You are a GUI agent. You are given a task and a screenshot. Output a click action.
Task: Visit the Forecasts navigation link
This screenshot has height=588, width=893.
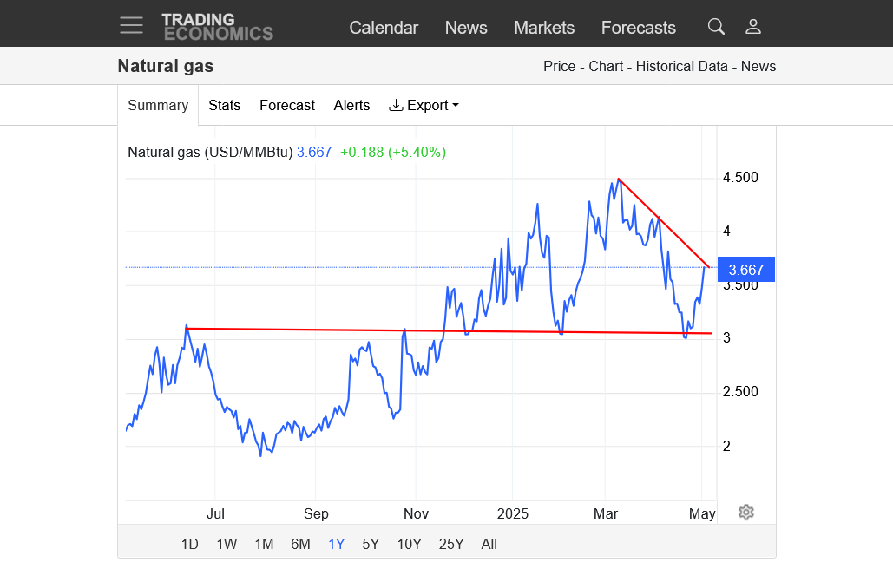[638, 28]
